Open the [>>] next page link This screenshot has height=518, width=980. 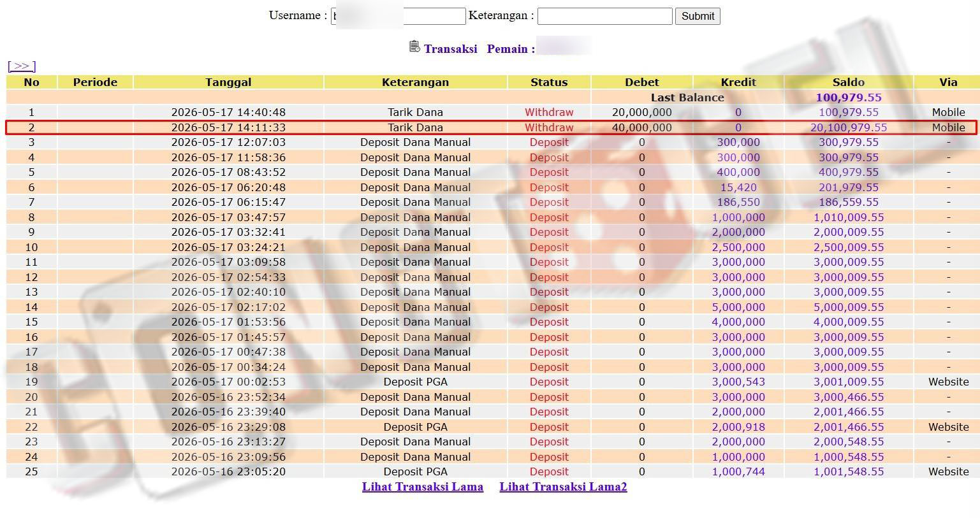click(x=22, y=66)
